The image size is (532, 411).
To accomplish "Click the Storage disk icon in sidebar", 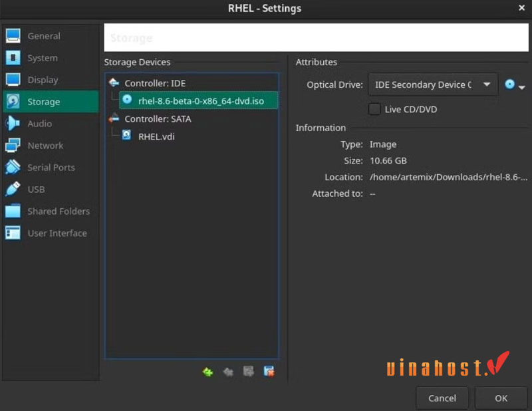I will point(13,102).
